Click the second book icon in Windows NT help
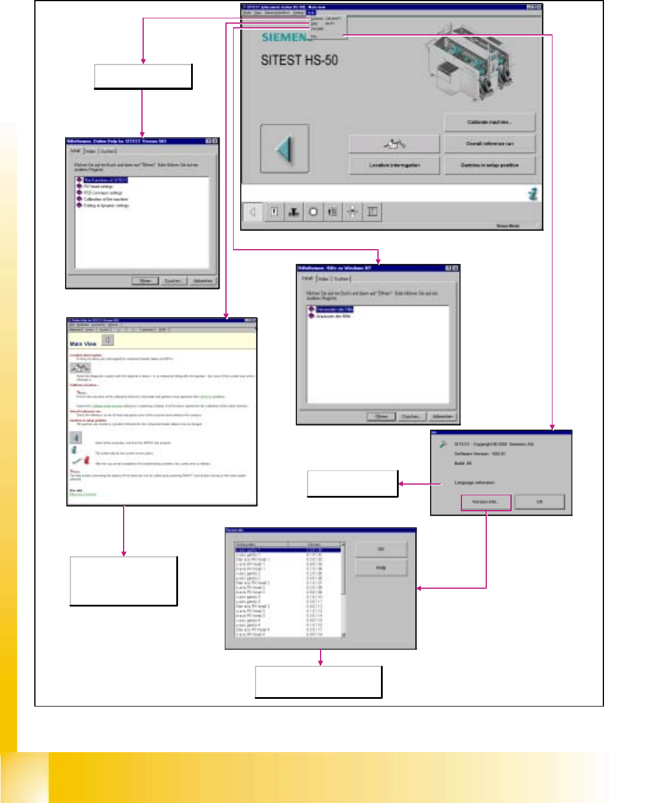The width and height of the screenshot is (672, 803). click(311, 317)
